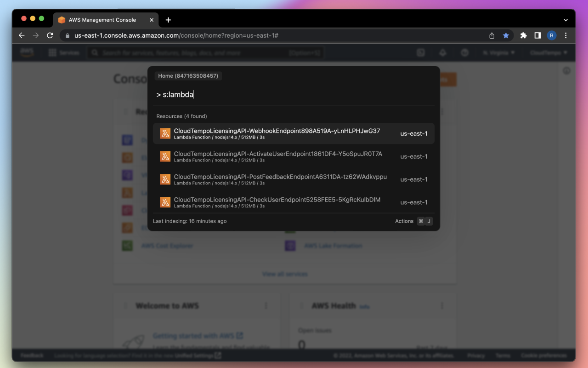
Task: Click the browser extensions puzzle icon
Action: pos(523,35)
